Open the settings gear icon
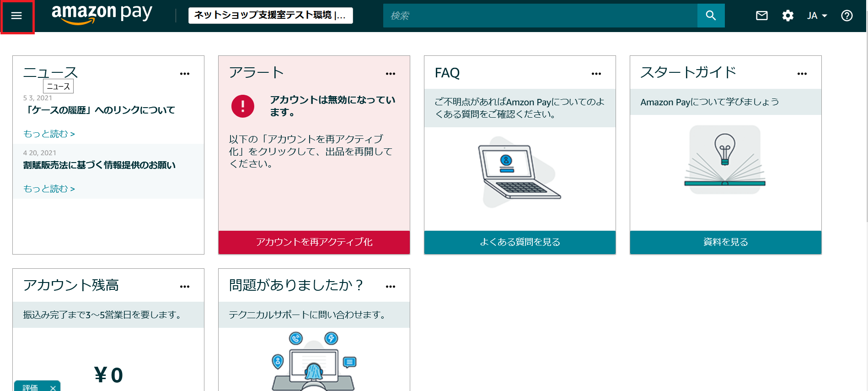Viewport: 868px width, 391px height. pyautogui.click(x=788, y=16)
